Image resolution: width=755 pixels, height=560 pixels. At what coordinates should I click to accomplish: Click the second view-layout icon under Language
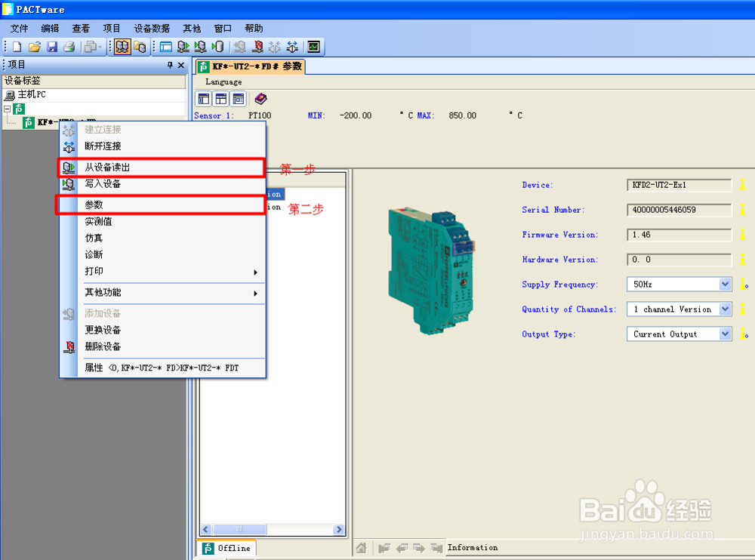point(221,99)
